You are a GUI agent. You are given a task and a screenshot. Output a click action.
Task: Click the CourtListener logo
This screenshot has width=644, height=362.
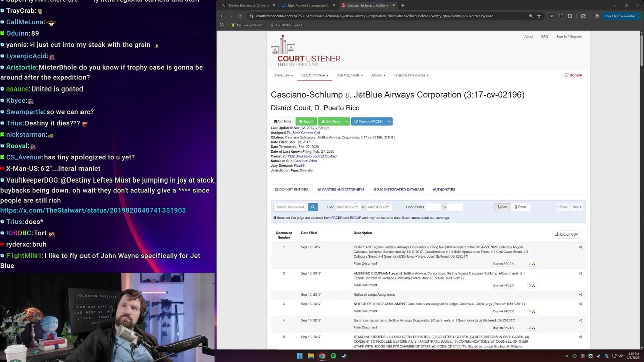tap(305, 51)
